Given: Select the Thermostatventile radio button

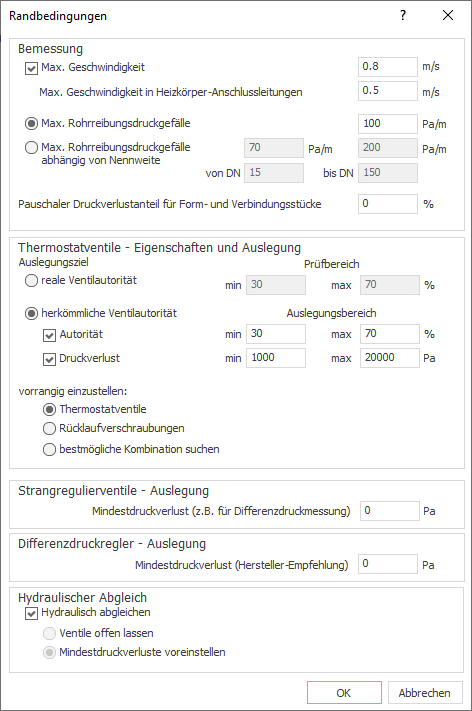Looking at the screenshot, I should pyautogui.click(x=49, y=409).
